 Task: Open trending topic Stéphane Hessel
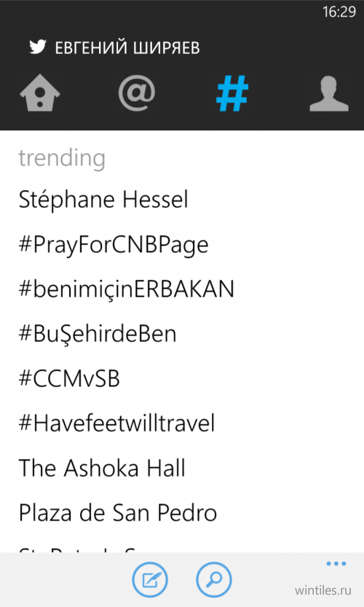pyautogui.click(x=103, y=200)
